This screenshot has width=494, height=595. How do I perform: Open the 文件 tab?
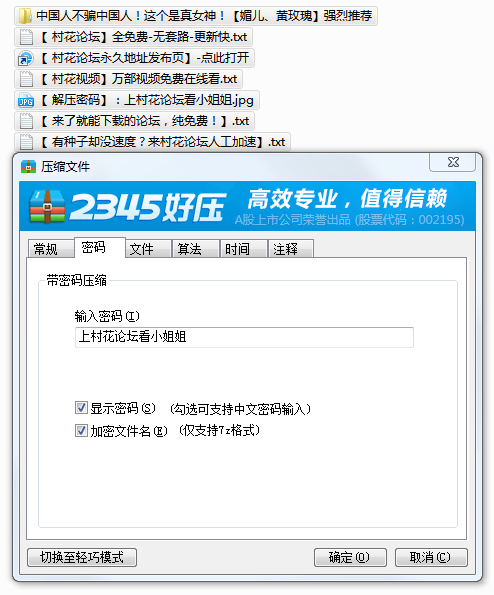[148, 249]
